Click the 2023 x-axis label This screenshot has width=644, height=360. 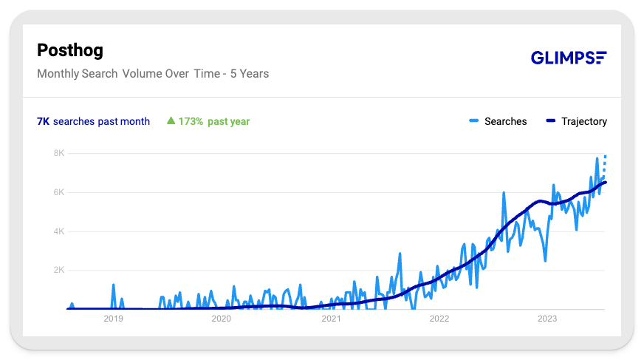point(547,319)
